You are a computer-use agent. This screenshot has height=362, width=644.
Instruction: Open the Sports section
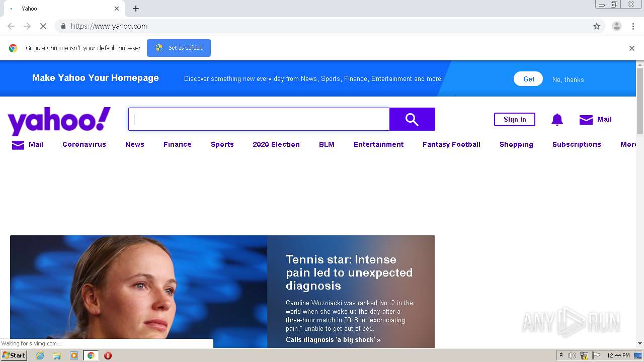point(222,144)
